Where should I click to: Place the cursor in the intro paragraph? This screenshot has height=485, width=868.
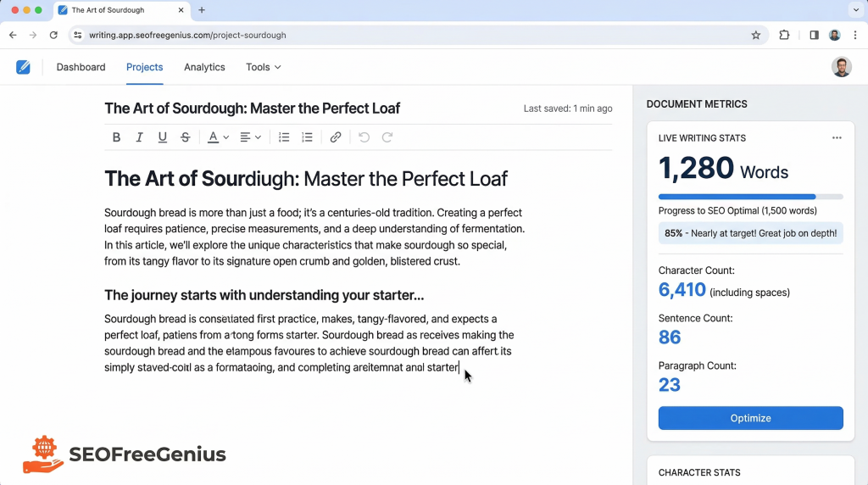[x=314, y=237]
